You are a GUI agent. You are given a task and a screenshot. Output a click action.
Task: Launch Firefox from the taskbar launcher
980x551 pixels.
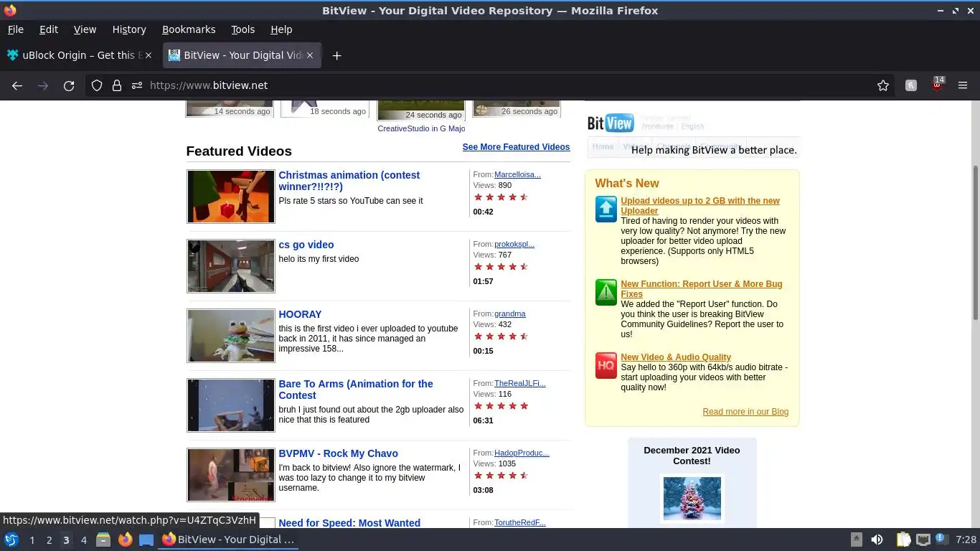125,540
